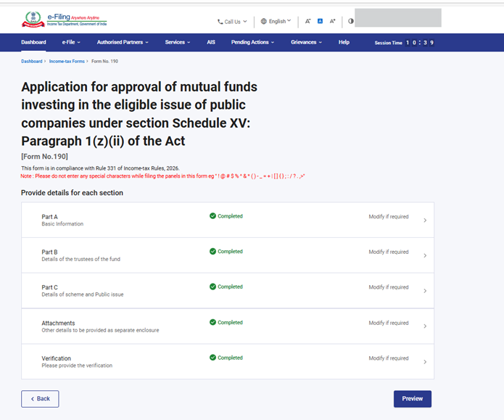This screenshot has width=504, height=420.
Task: Go to the Dashboard tab
Action: [x=33, y=42]
